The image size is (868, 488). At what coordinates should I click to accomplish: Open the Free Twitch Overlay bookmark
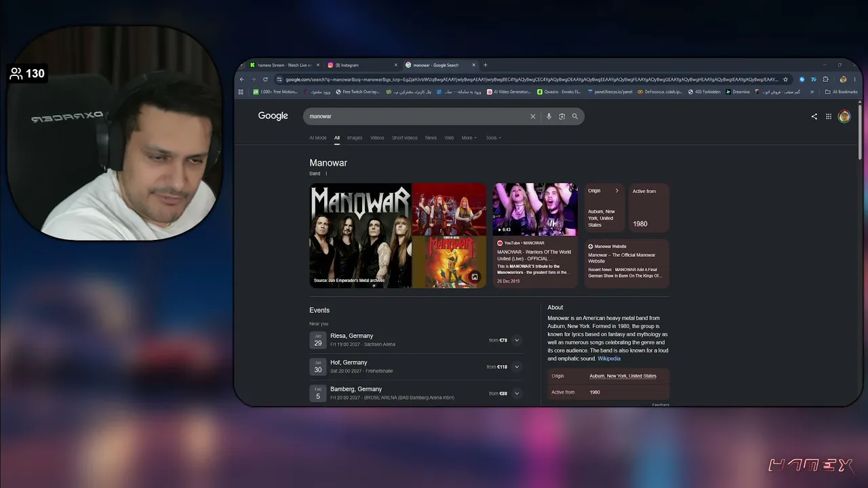pyautogui.click(x=357, y=91)
